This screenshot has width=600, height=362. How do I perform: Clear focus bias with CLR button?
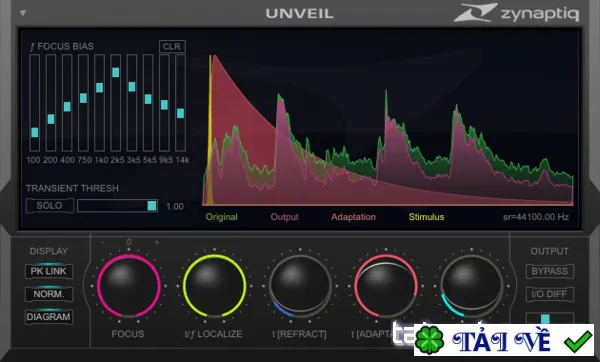[172, 47]
